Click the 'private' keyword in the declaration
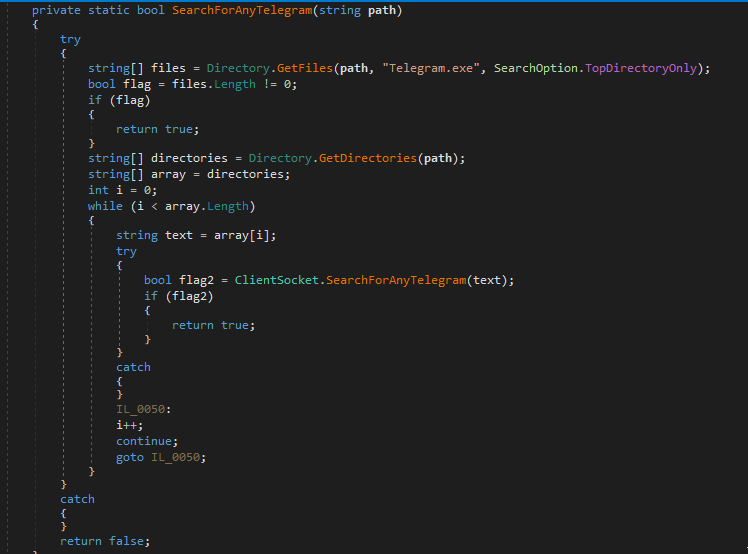 [56, 10]
